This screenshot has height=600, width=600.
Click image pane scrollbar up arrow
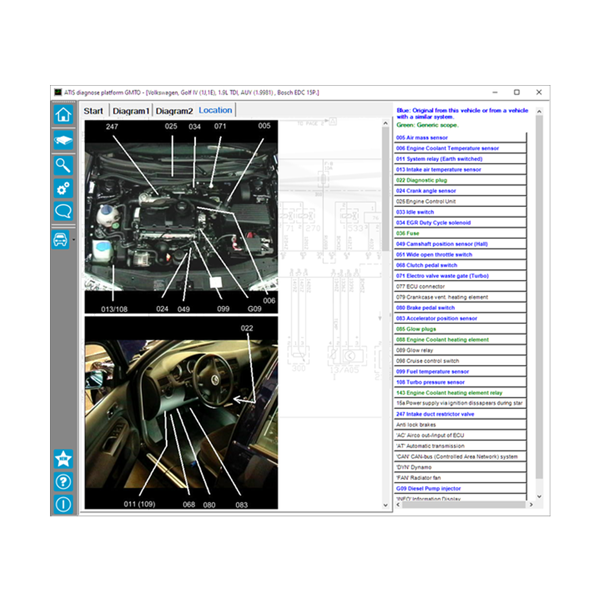385,123
